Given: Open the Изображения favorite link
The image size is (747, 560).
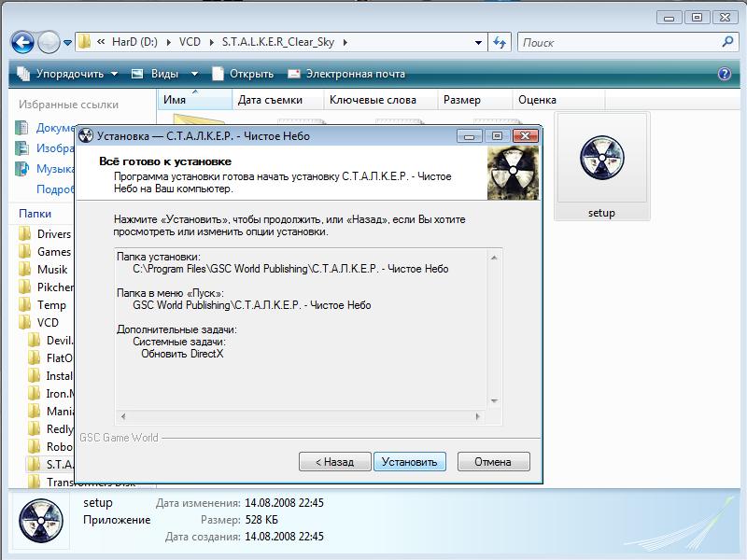Looking at the screenshot, I should pyautogui.click(x=45, y=148).
